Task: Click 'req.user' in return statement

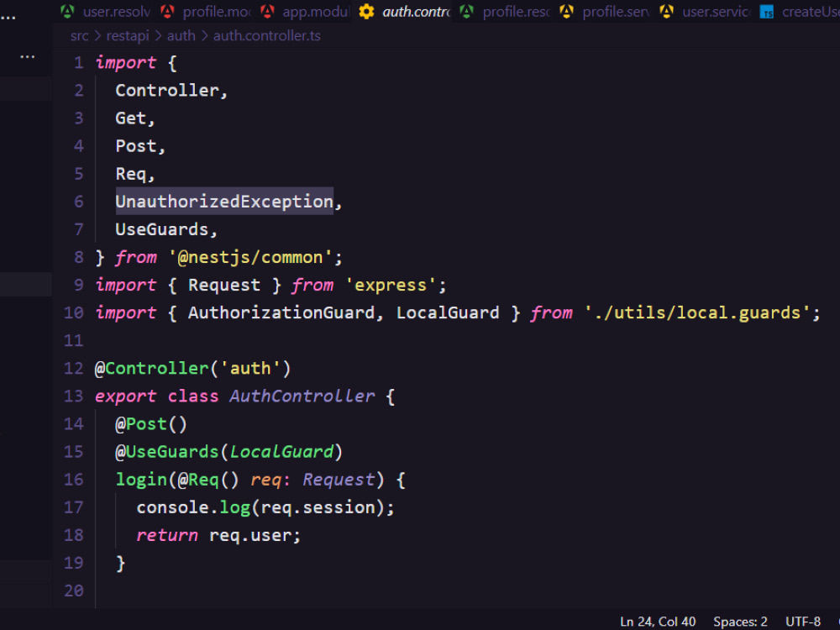Action: pos(250,536)
